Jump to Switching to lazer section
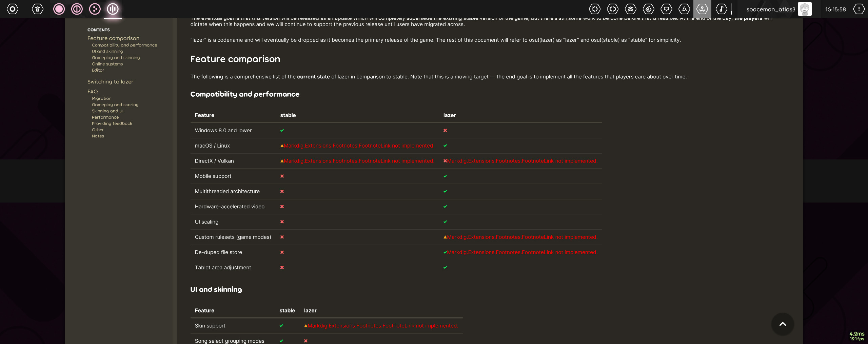The width and height of the screenshot is (868, 344). [110, 82]
